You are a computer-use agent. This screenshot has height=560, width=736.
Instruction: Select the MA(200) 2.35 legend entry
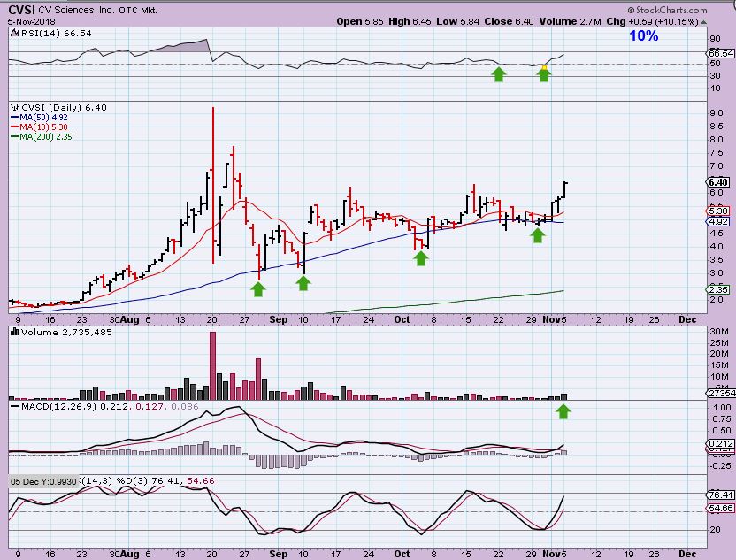46,137
